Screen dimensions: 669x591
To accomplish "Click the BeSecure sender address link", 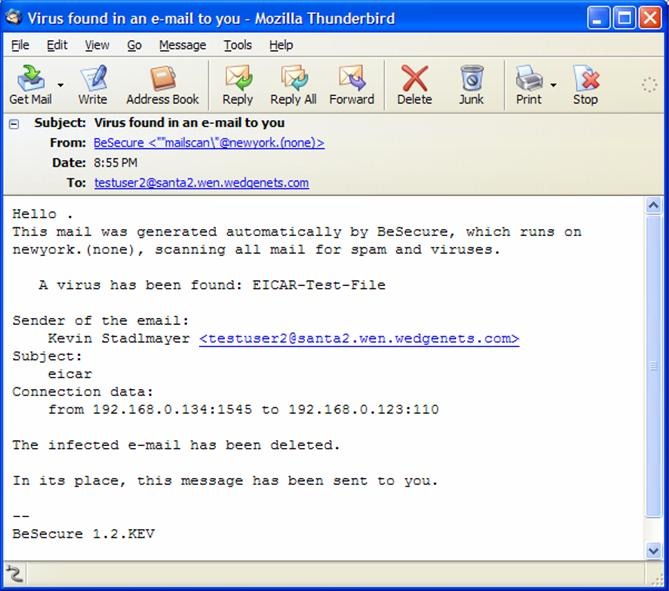I will click(x=209, y=143).
